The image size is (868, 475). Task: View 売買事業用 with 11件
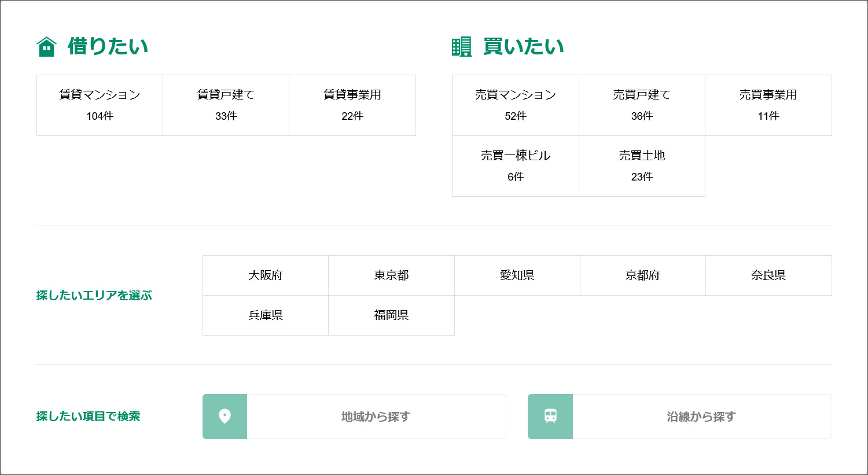click(x=768, y=105)
